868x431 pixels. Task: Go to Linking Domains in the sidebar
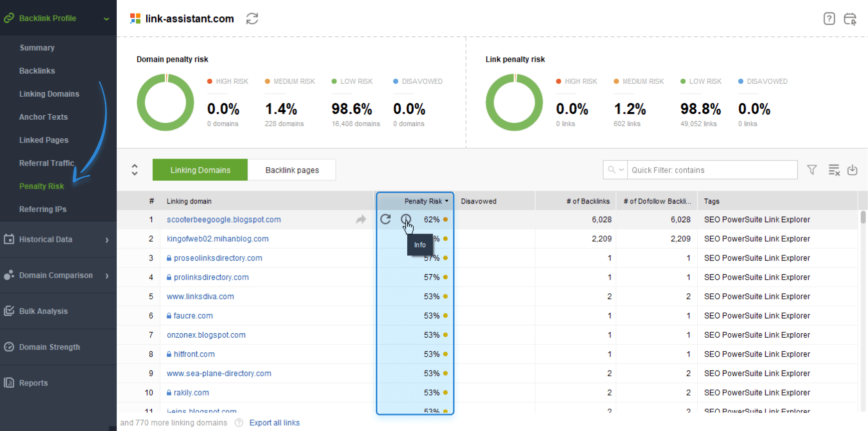point(49,94)
